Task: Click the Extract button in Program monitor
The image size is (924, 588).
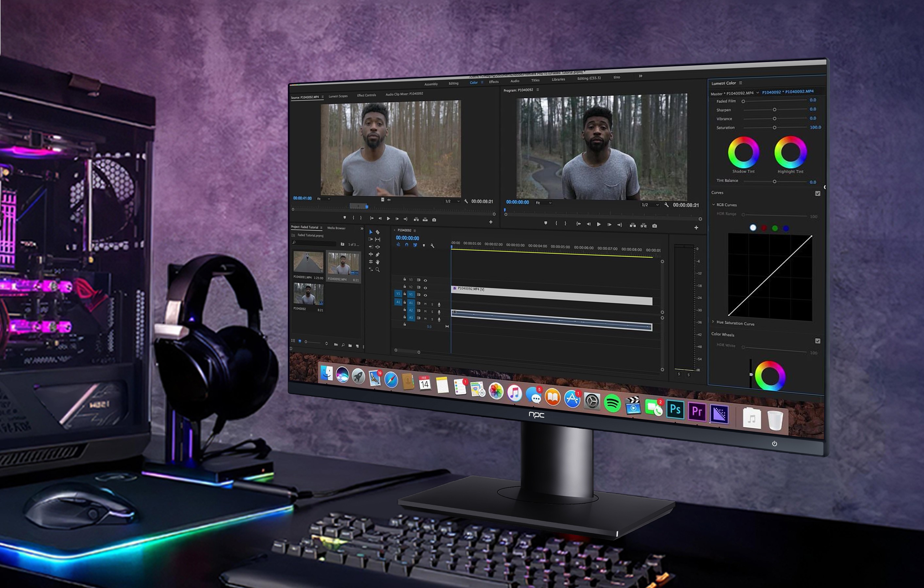Action: pyautogui.click(x=644, y=225)
